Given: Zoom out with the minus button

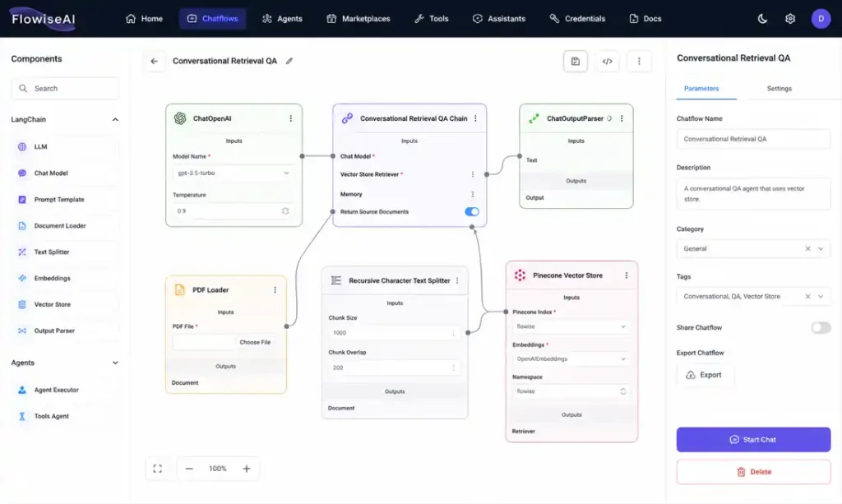Looking at the screenshot, I should 189,469.
